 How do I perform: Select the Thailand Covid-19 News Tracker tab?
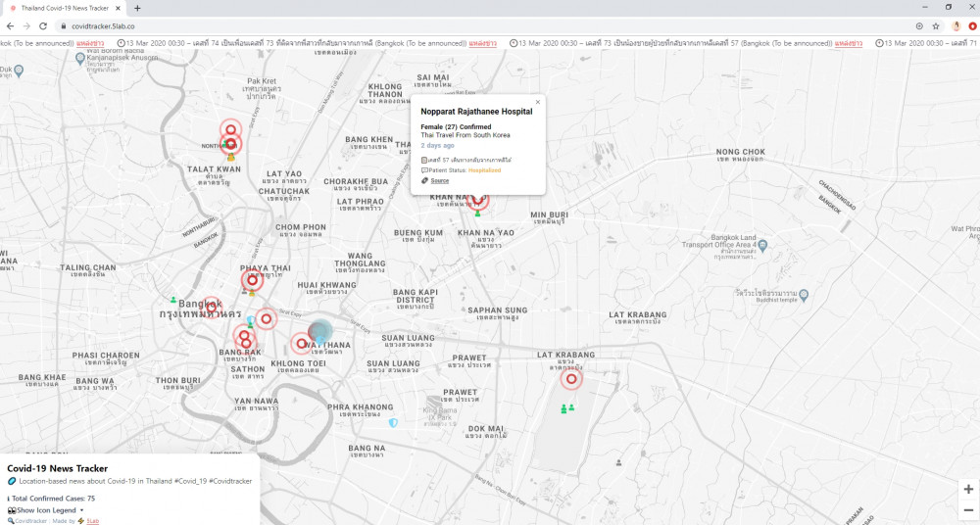(x=65, y=8)
